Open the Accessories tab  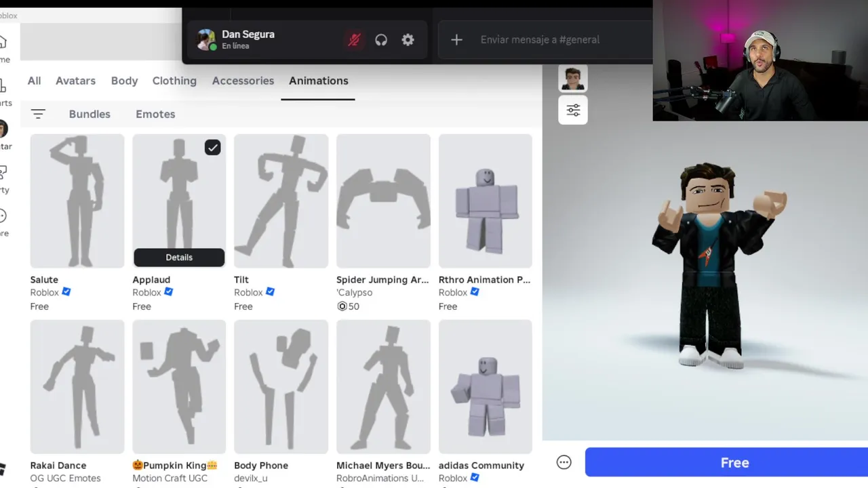(243, 81)
